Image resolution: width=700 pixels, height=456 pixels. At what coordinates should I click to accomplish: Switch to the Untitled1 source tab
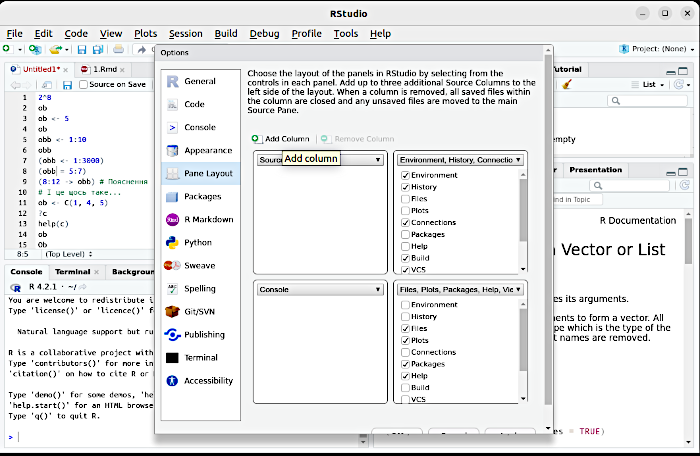pyautogui.click(x=41, y=69)
